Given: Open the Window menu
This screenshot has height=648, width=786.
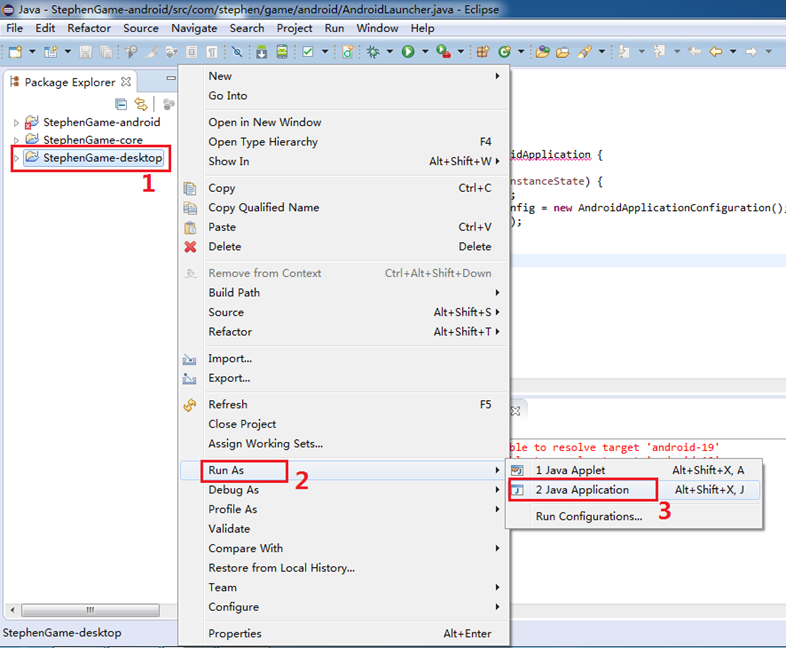Looking at the screenshot, I should coord(377,28).
